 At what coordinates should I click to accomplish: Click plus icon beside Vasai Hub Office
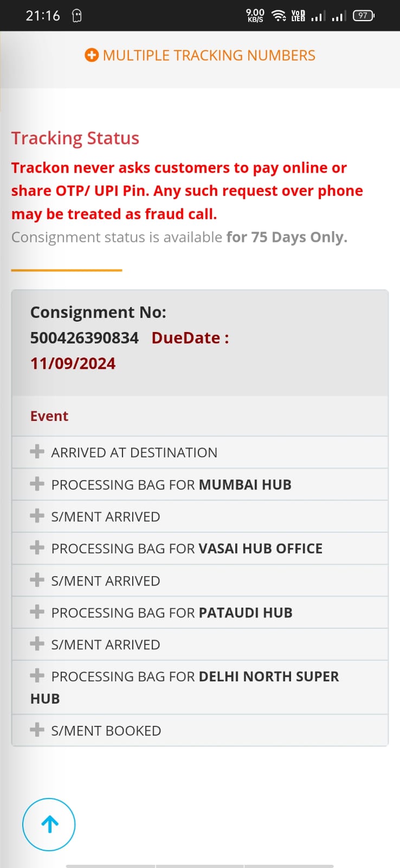[37, 547]
